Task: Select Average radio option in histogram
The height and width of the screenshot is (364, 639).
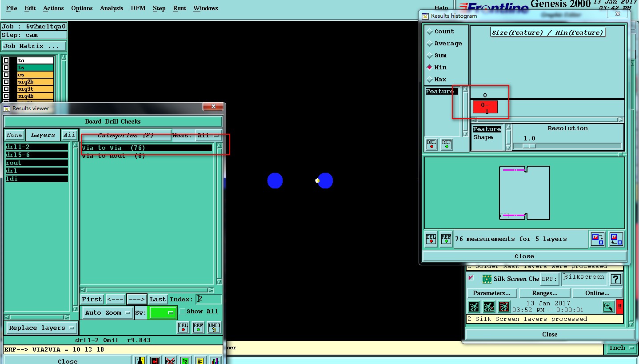Action: (445, 44)
